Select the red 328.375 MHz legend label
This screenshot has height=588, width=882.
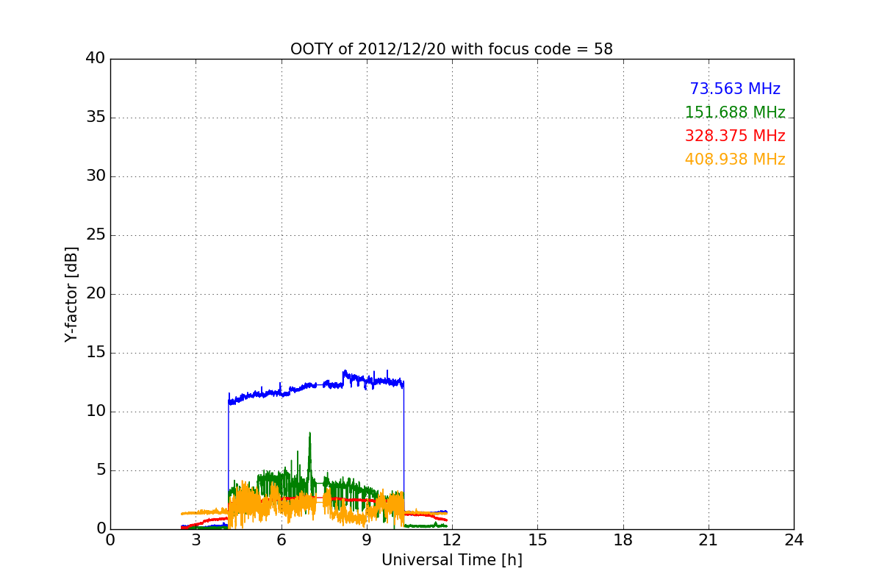click(x=735, y=136)
